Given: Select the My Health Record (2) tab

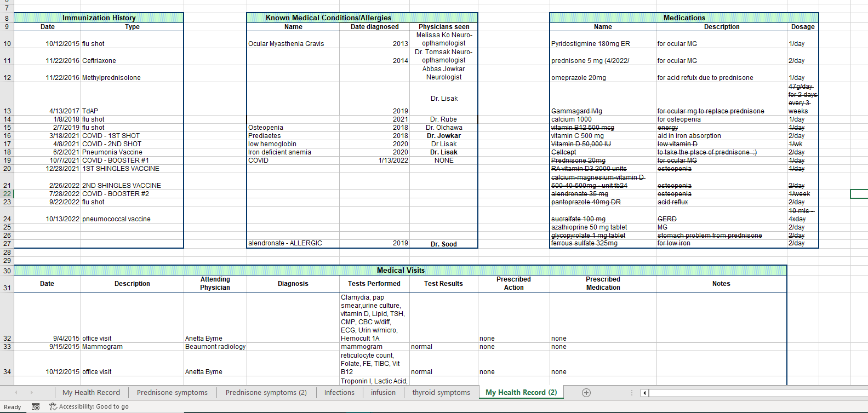Looking at the screenshot, I should pyautogui.click(x=521, y=392).
